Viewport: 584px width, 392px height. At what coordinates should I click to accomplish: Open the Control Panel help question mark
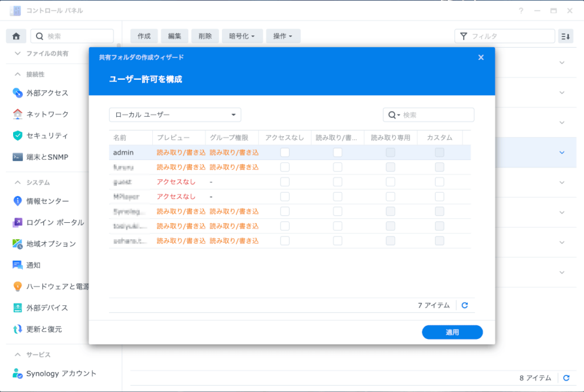coord(521,11)
